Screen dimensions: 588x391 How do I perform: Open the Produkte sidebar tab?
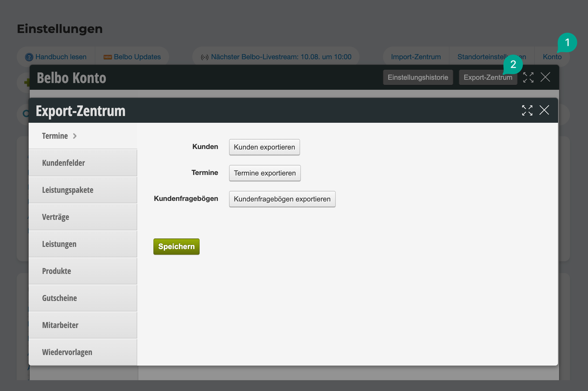click(x=83, y=271)
